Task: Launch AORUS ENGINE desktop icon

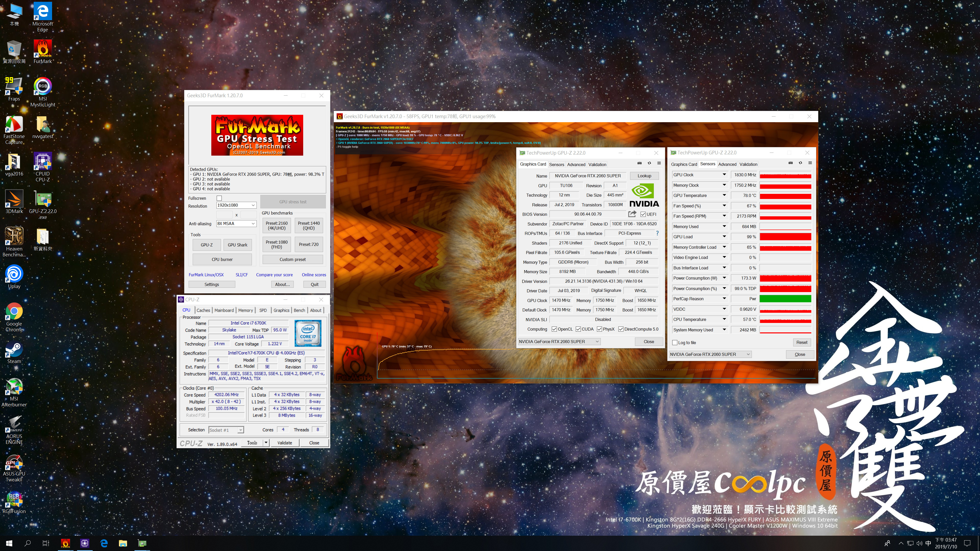Action: [x=14, y=430]
